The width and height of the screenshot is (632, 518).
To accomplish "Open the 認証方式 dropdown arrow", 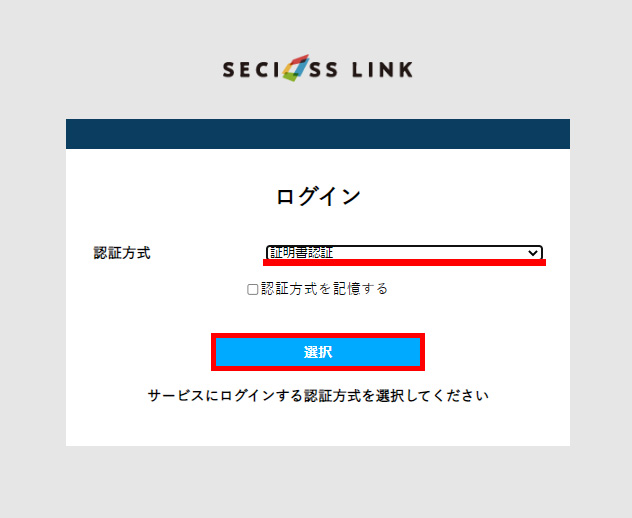I will [x=532, y=253].
